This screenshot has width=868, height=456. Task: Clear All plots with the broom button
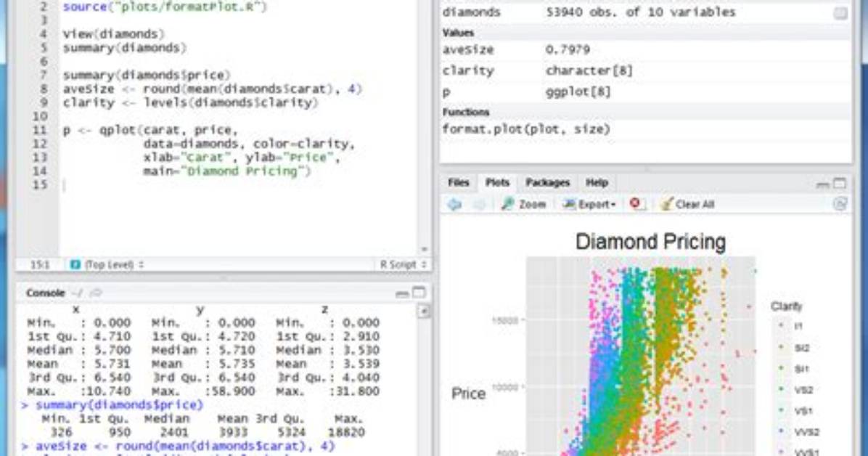[x=687, y=205]
